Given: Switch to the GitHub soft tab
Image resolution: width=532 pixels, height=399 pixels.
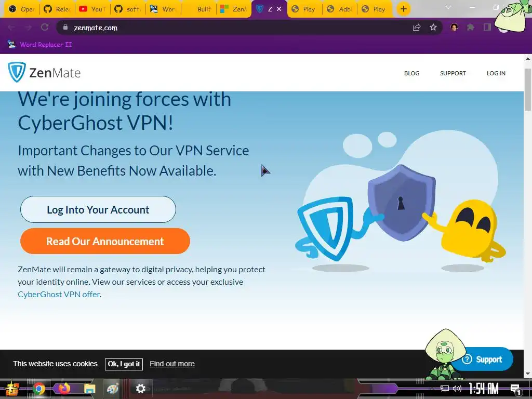Looking at the screenshot, I should 128,9.
